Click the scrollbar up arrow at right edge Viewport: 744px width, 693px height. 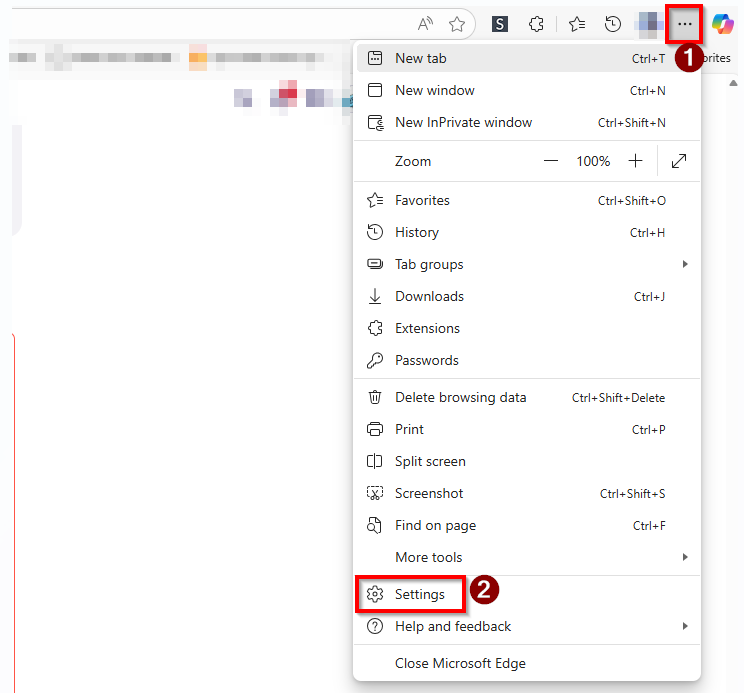point(733,83)
